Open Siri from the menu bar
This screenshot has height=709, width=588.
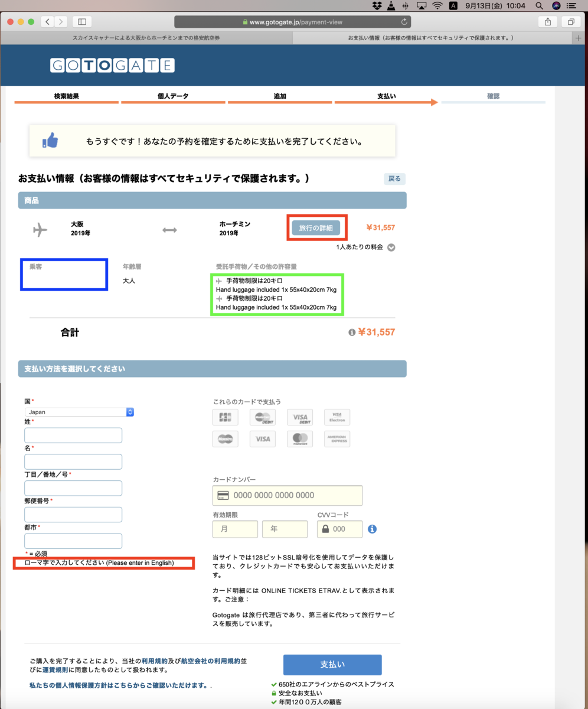556,6
